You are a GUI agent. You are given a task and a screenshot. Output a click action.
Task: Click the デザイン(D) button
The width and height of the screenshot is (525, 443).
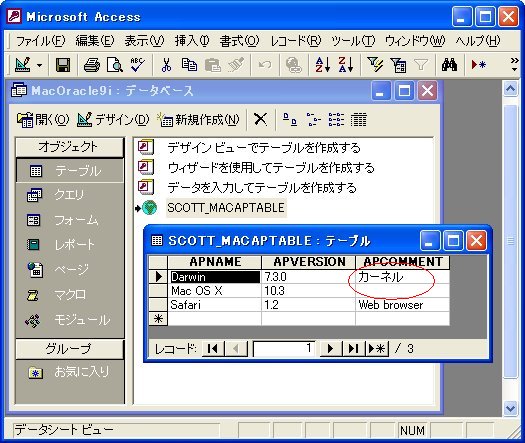tap(113, 120)
